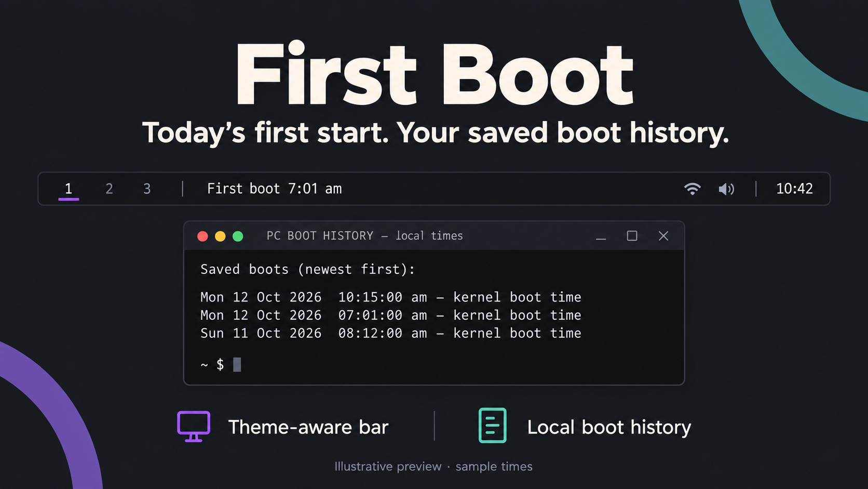The height and width of the screenshot is (489, 868).
Task: Click the purple monitor icon
Action: point(194,426)
